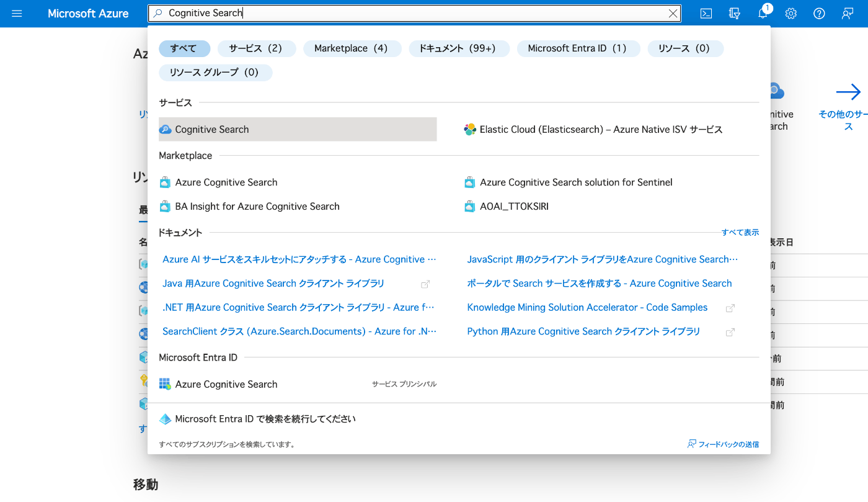
Task: Select the Microsoft Entra ID (1) filter chip
Action: [577, 48]
